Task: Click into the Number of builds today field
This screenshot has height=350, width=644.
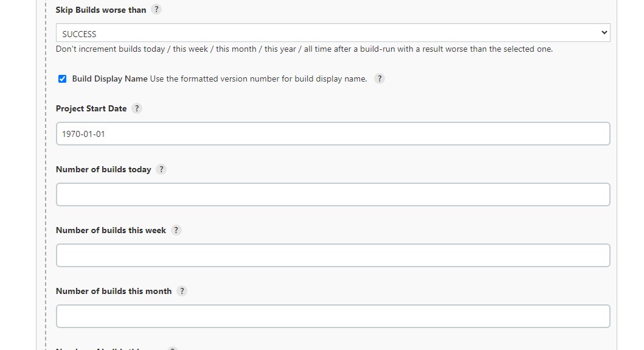Action: (333, 195)
